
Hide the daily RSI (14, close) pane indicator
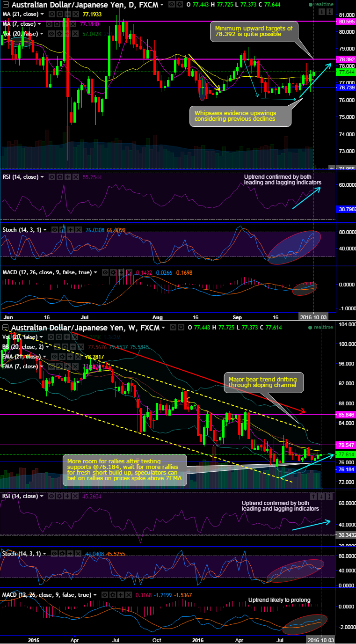point(52,177)
